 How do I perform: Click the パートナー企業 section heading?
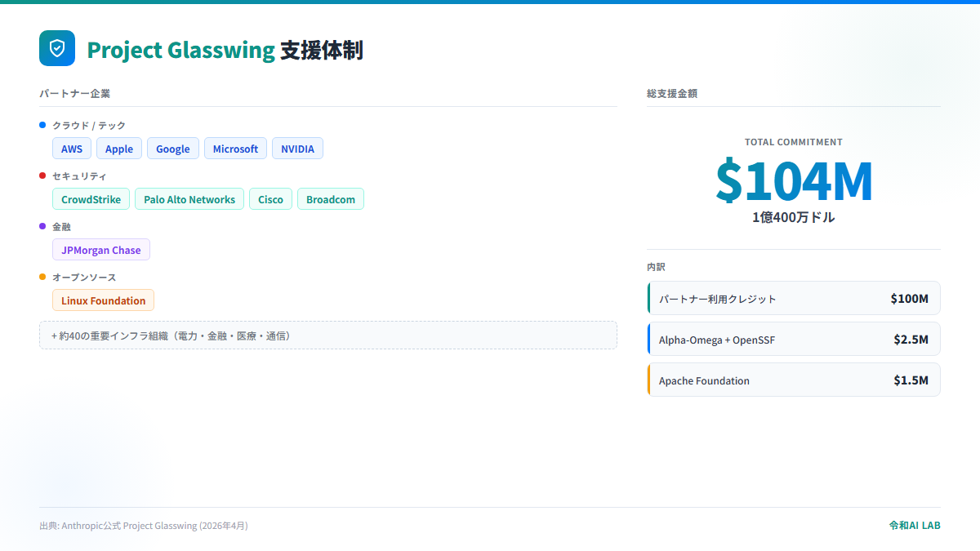(x=74, y=94)
